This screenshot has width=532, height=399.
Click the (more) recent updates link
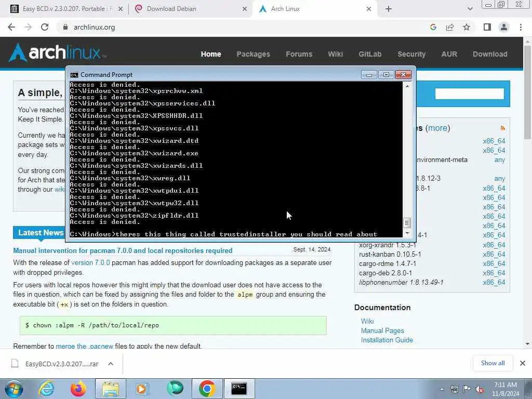click(x=437, y=128)
